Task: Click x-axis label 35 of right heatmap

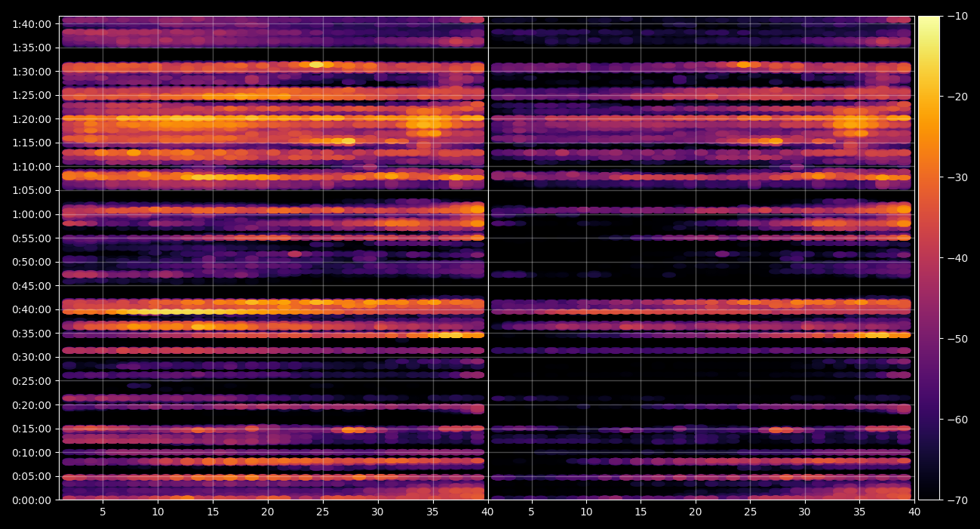Action: click(859, 512)
